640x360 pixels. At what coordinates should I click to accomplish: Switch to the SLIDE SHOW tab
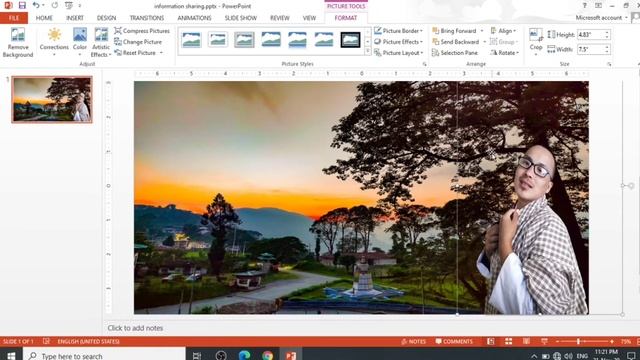(240, 18)
